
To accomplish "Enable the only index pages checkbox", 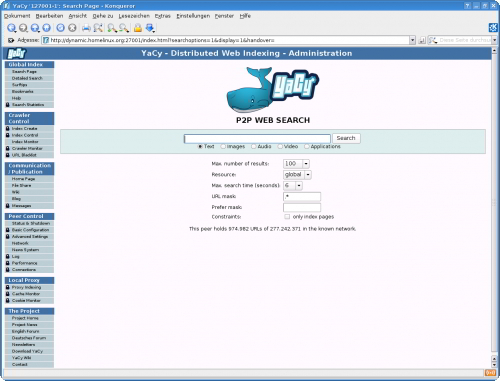I will 287,217.
